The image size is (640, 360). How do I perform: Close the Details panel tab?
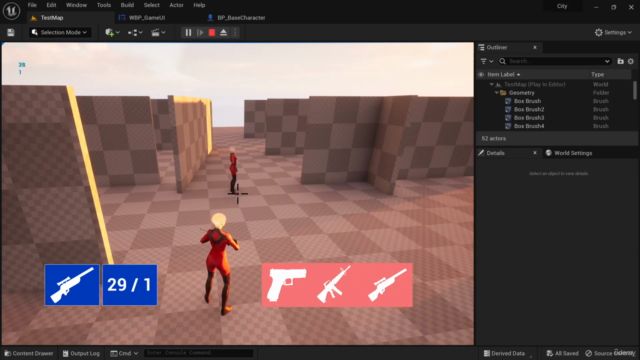(x=535, y=153)
